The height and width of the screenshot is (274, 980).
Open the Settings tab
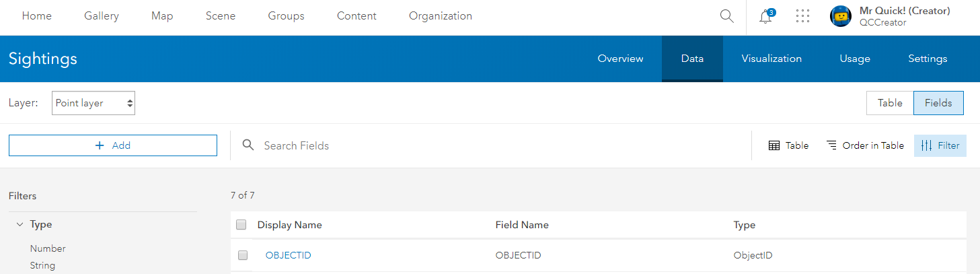point(928,59)
